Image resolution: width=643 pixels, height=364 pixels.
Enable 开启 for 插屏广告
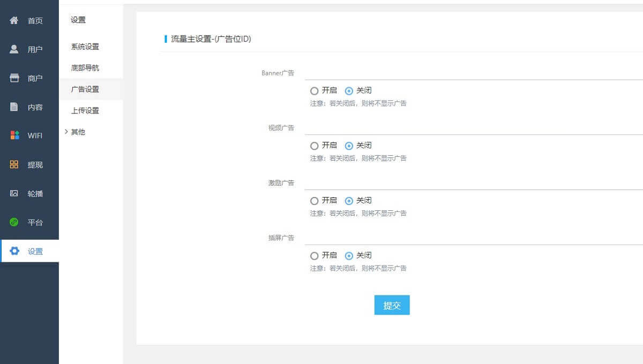pos(314,255)
